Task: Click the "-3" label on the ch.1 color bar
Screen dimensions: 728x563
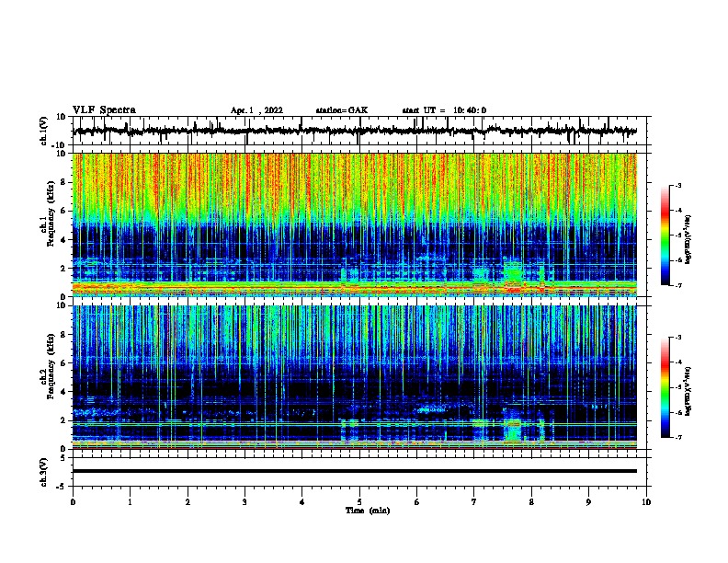Action: (678, 185)
